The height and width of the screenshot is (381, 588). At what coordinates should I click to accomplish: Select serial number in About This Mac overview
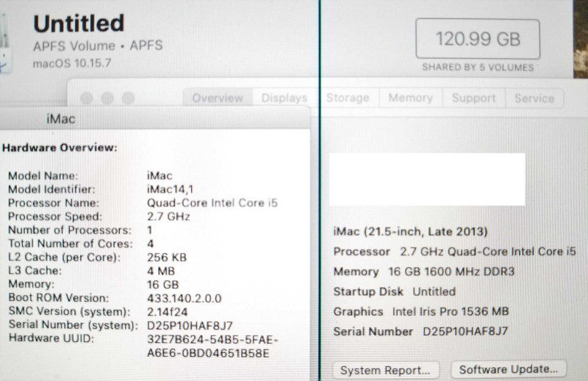[465, 331]
